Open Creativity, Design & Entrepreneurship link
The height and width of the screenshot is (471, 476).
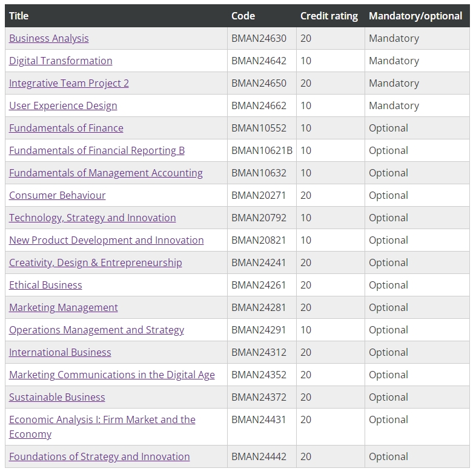click(96, 262)
